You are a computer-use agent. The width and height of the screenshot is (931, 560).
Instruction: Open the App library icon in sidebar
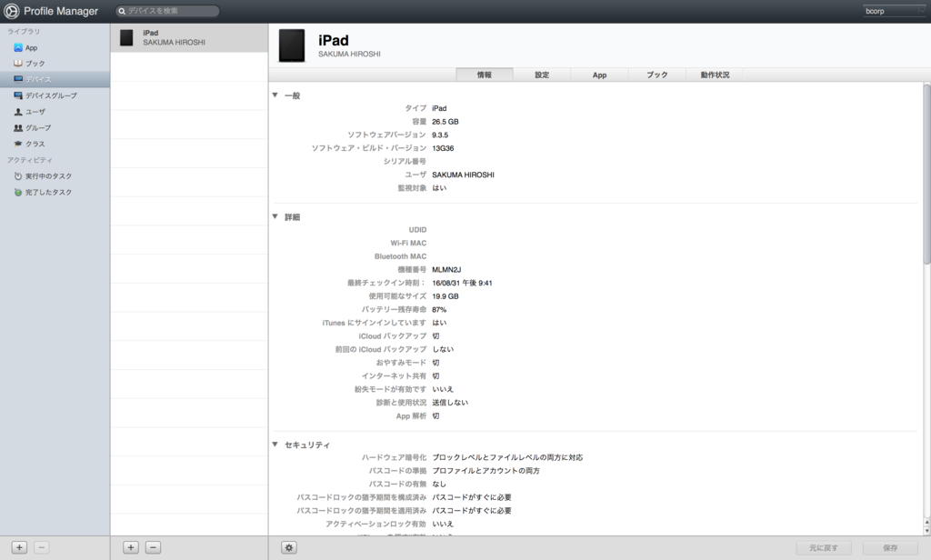tap(18, 47)
